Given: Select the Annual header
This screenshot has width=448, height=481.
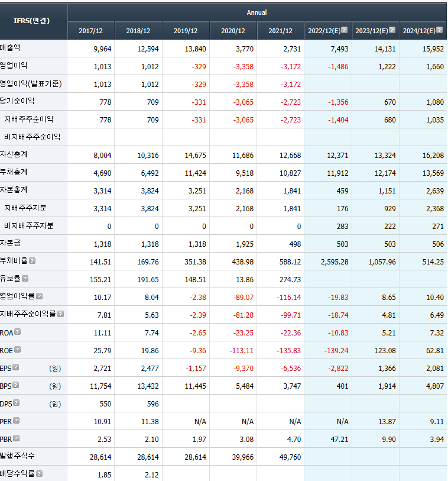Looking at the screenshot, I should tap(257, 12).
